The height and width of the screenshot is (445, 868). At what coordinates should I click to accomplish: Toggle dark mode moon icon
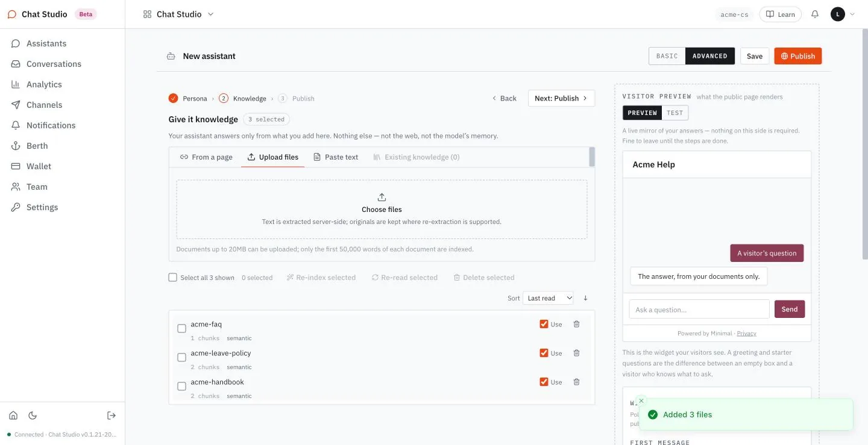(33, 415)
